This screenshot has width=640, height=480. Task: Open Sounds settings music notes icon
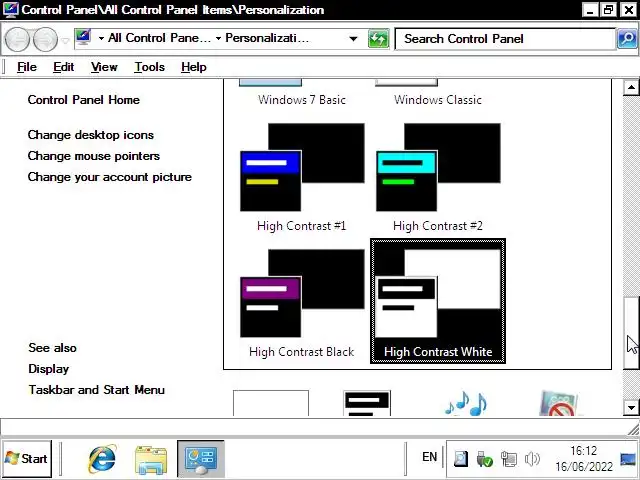point(466,403)
